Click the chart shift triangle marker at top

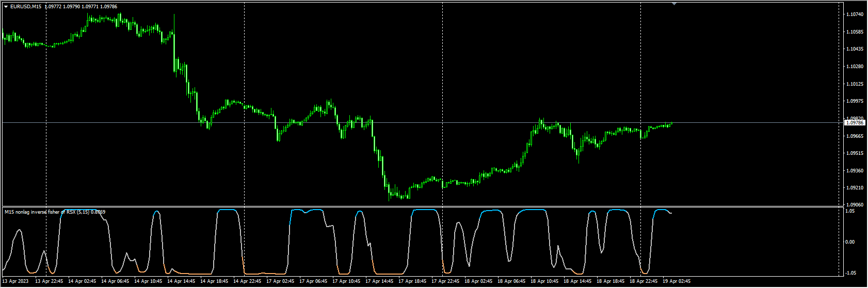674,4
